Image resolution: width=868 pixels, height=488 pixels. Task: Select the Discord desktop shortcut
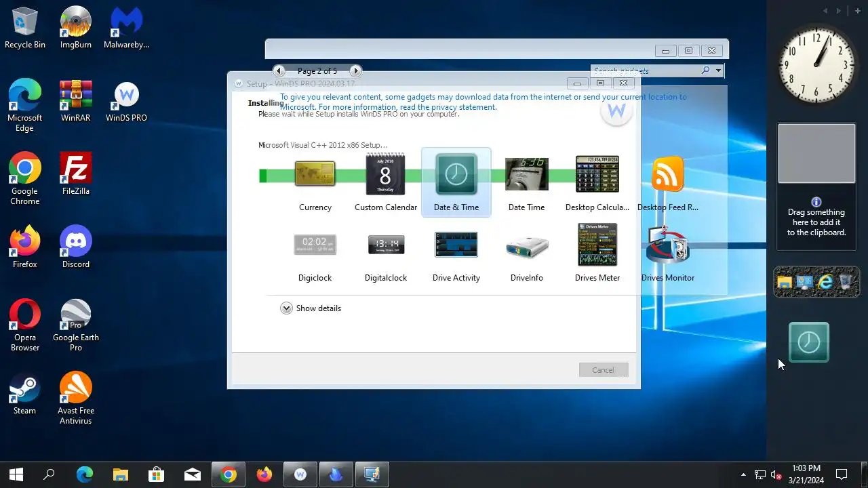coord(76,247)
